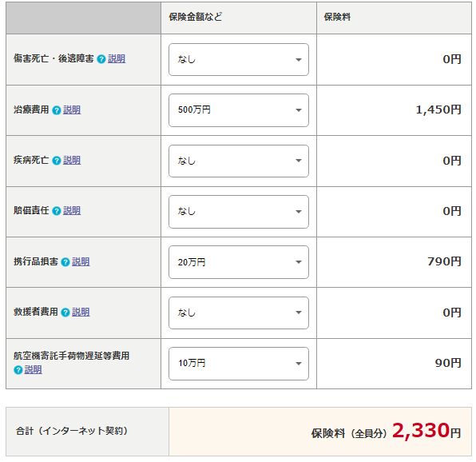Image resolution: width=476 pixels, height=462 pixels.
Task: Open 説明 link for 傷害死亡・後遺障害
Action: pos(117,58)
